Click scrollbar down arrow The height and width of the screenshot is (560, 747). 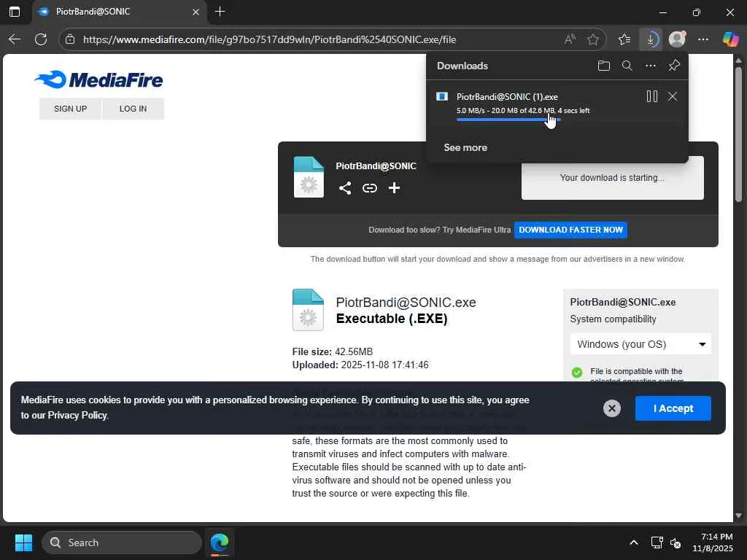pos(738,516)
